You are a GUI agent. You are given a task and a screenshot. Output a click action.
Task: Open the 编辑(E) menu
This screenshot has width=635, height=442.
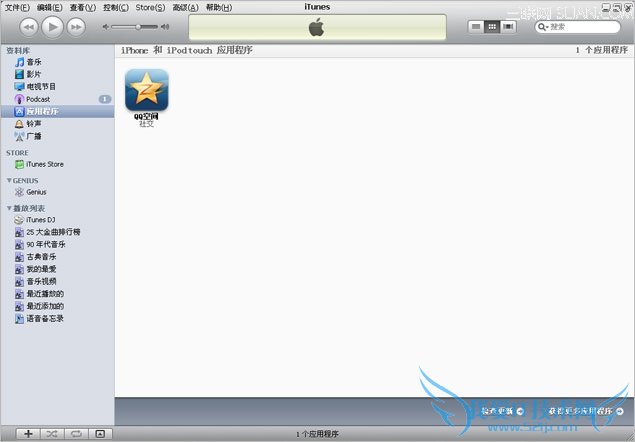pos(49,7)
